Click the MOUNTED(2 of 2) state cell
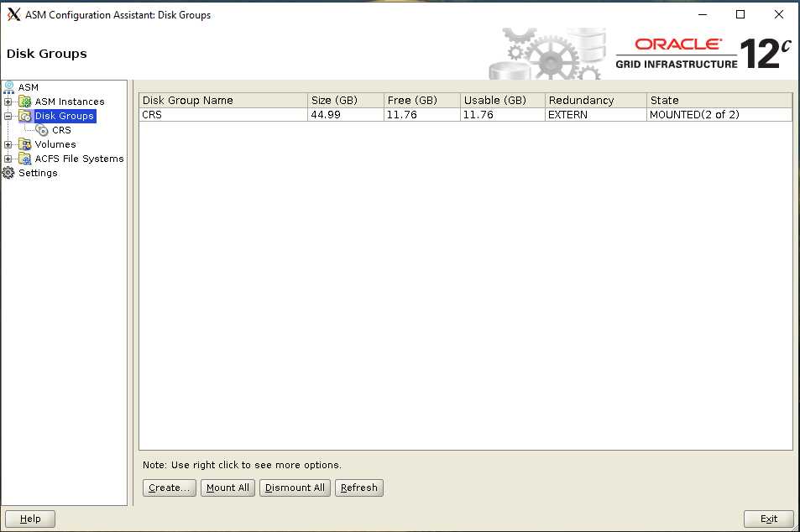800x532 pixels. (x=719, y=115)
